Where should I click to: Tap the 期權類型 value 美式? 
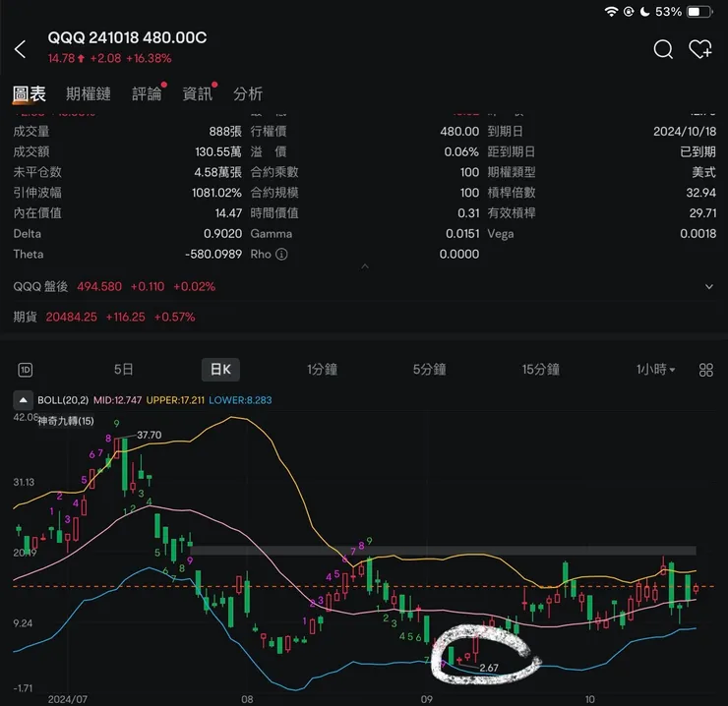[x=703, y=172]
